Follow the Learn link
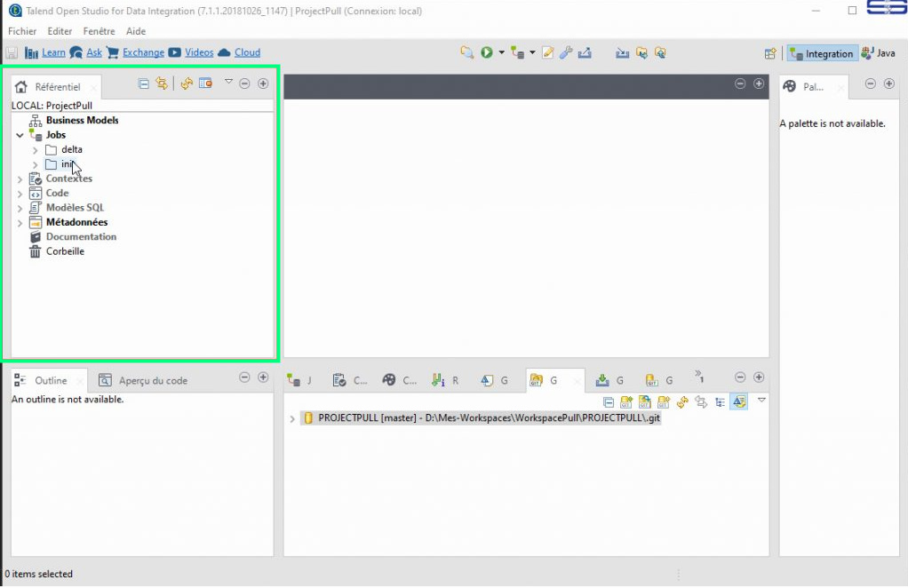This screenshot has width=908, height=588. (53, 52)
